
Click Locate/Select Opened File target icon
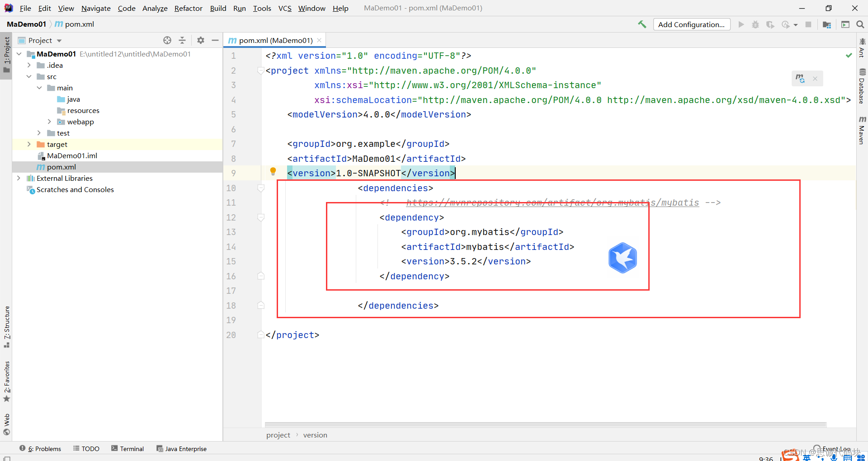coord(167,40)
